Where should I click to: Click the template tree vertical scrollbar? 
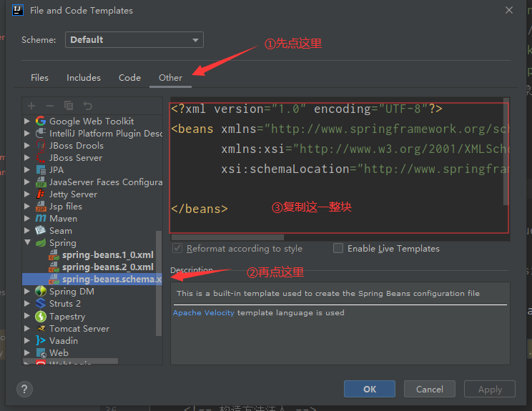(x=159, y=283)
